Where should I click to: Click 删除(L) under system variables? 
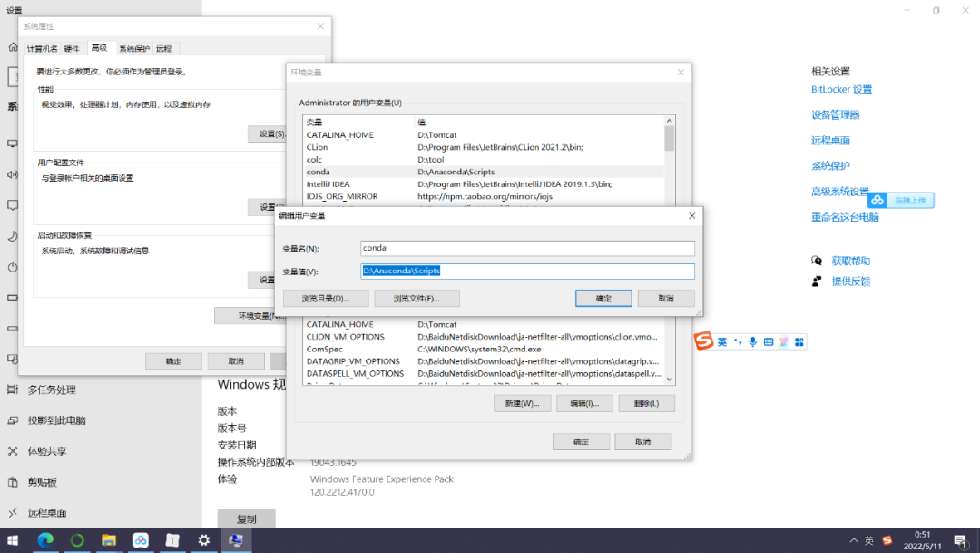coord(647,403)
